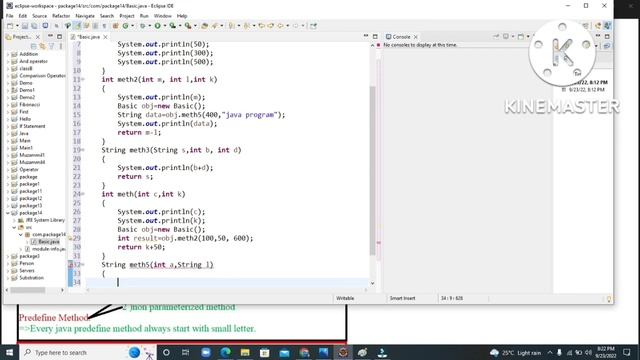Screen dimensions: 640x360
Task: Click Open Console icon in Console toolbar
Action: 522,36
